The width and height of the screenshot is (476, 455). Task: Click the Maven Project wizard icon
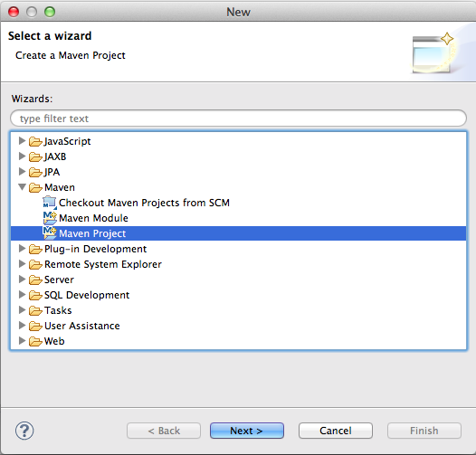[50, 232]
